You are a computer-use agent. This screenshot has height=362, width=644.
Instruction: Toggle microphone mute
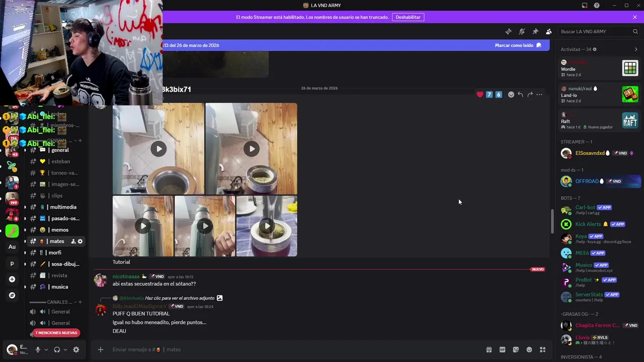click(38, 349)
